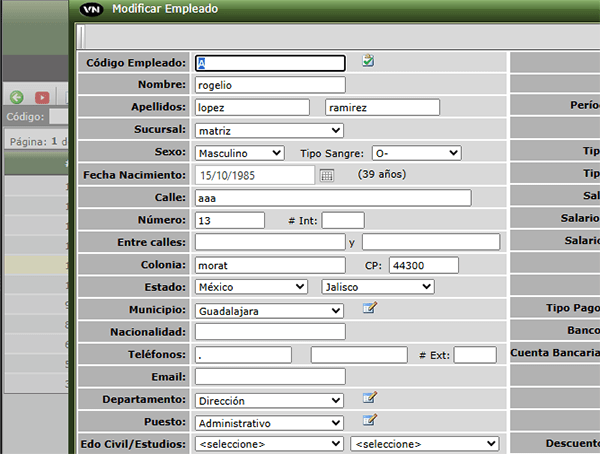Open the Departamento dropdown showing Dirección
The height and width of the screenshot is (454, 600).
[x=269, y=400]
